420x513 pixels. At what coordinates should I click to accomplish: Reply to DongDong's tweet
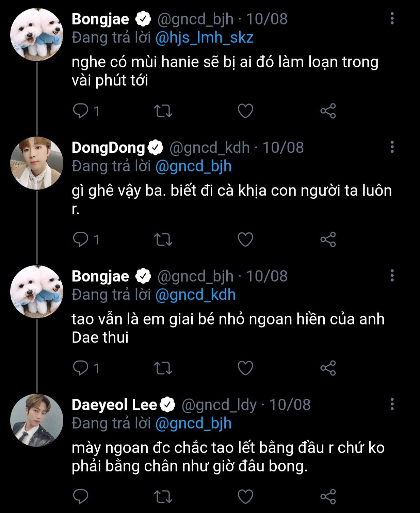click(x=81, y=239)
